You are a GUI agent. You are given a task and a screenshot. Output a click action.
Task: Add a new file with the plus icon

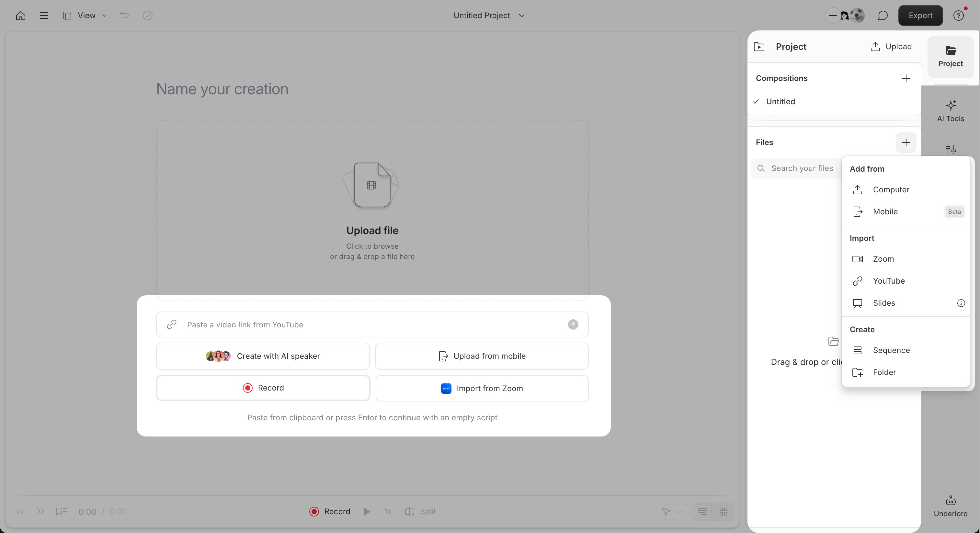click(906, 143)
